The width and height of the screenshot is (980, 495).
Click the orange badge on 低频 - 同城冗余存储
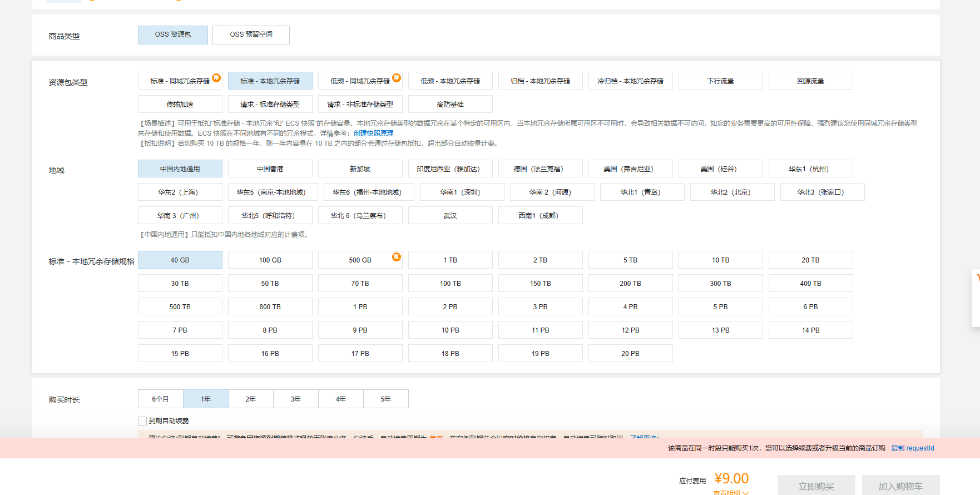397,78
